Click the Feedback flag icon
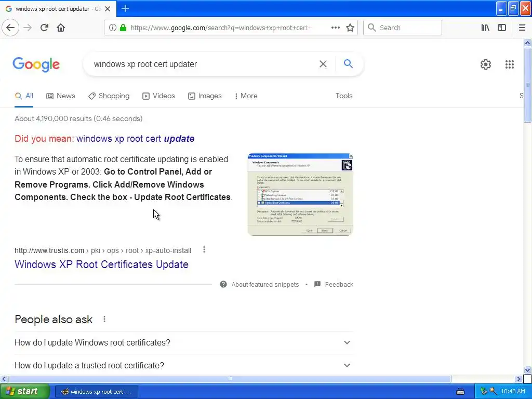The height and width of the screenshot is (399, 532). pyautogui.click(x=317, y=284)
